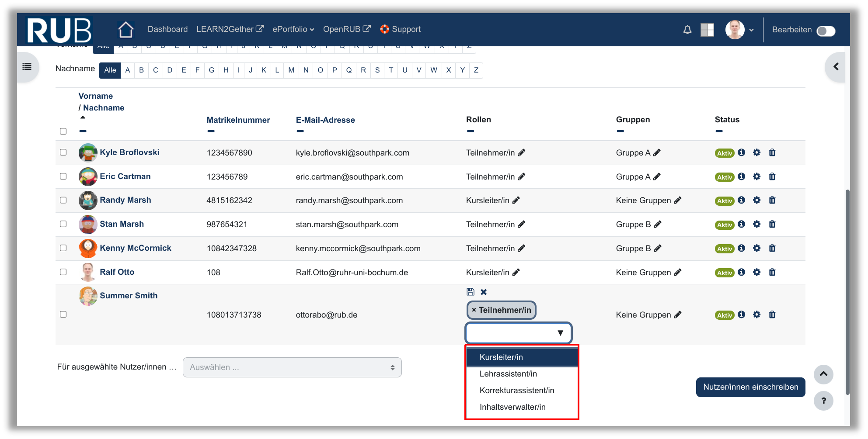
Task: Open the notifications bell
Action: pos(687,30)
